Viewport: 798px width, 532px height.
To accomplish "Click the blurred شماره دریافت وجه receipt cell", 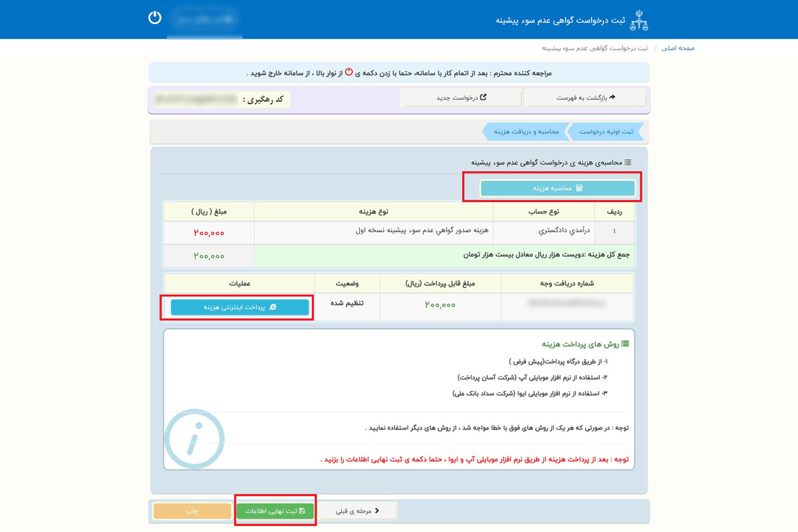I will click(567, 303).
